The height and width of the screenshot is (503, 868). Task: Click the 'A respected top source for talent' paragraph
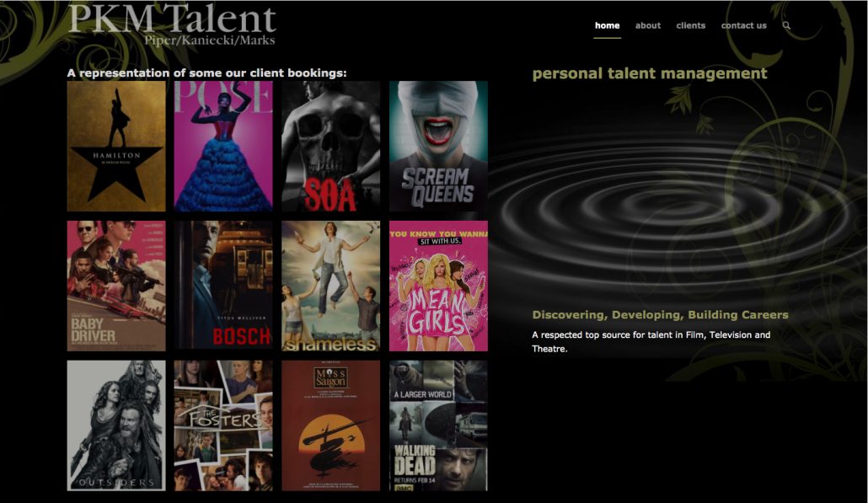pos(651,341)
